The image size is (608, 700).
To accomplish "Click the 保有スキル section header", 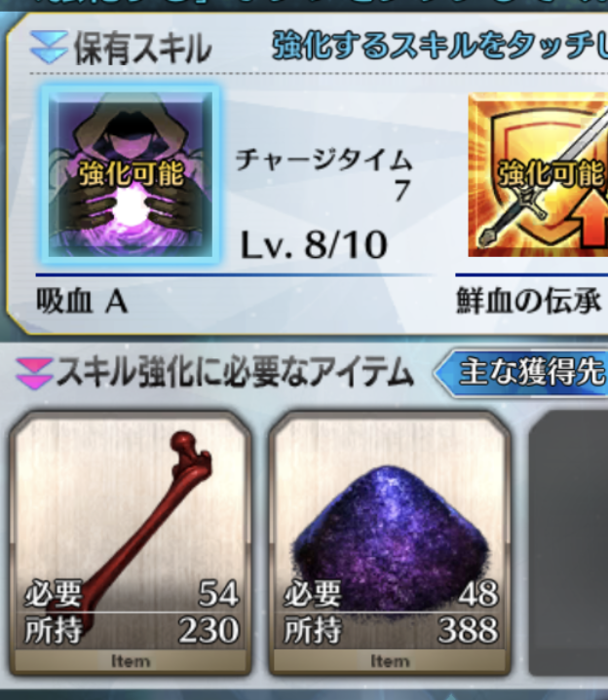I will tap(142, 49).
